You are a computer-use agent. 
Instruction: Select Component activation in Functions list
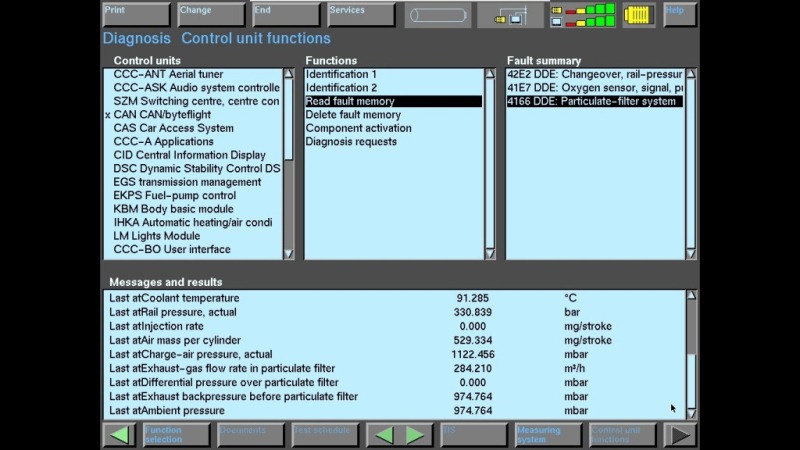(358, 128)
